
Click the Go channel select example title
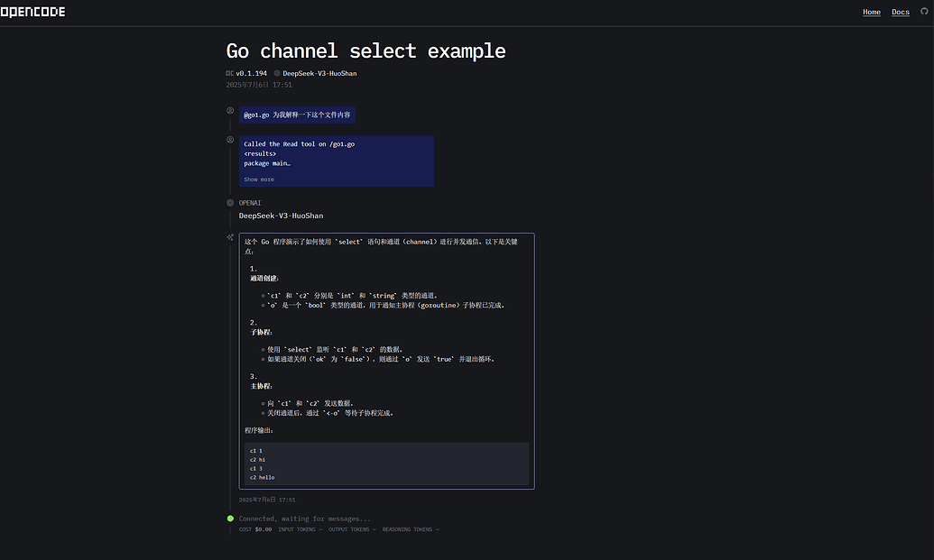coord(365,51)
